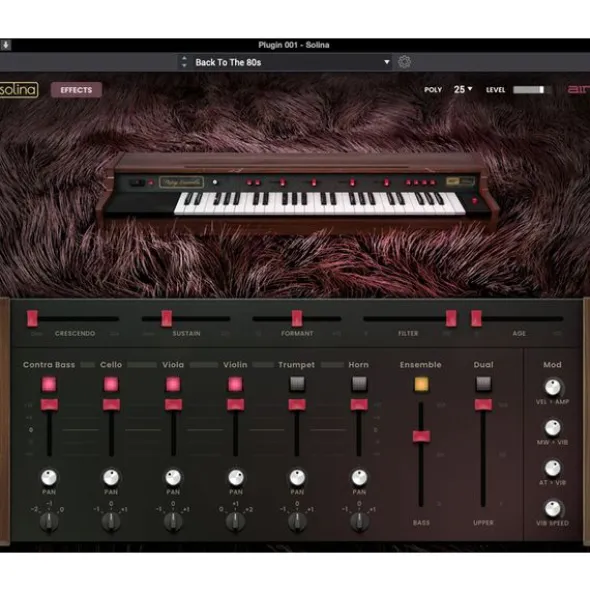This screenshot has width=590, height=591.
Task: Toggle the Contra Bass voice button
Action: click(x=49, y=384)
